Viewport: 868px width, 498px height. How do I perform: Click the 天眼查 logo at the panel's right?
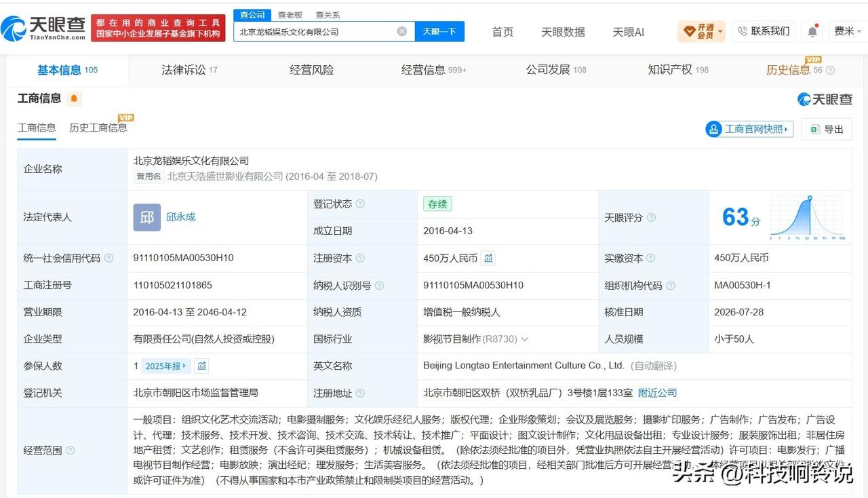825,99
